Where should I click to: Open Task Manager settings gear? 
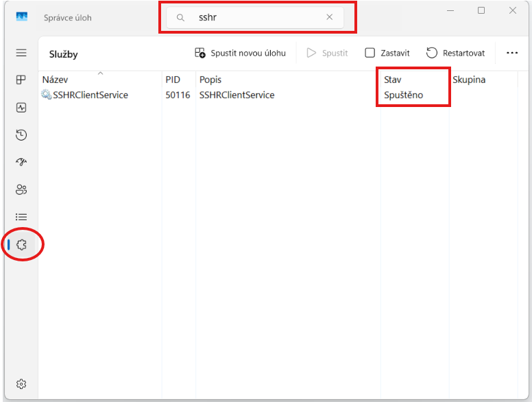click(21, 383)
